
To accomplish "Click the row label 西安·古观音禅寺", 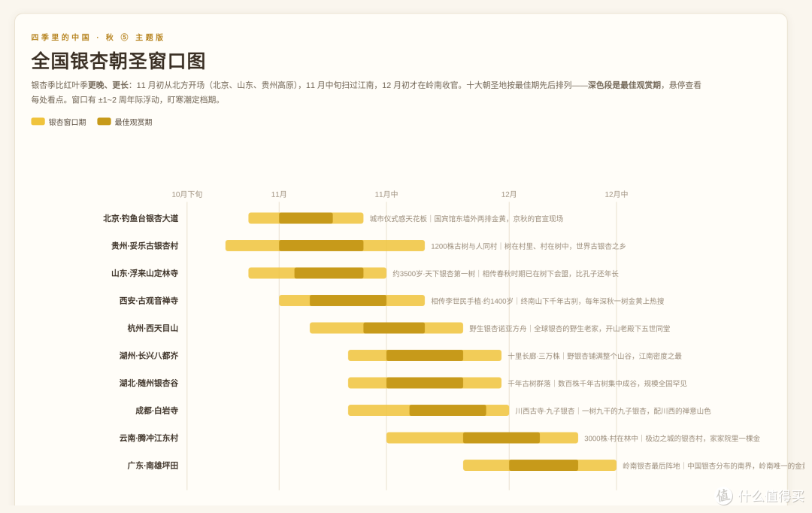I will click(x=149, y=301).
